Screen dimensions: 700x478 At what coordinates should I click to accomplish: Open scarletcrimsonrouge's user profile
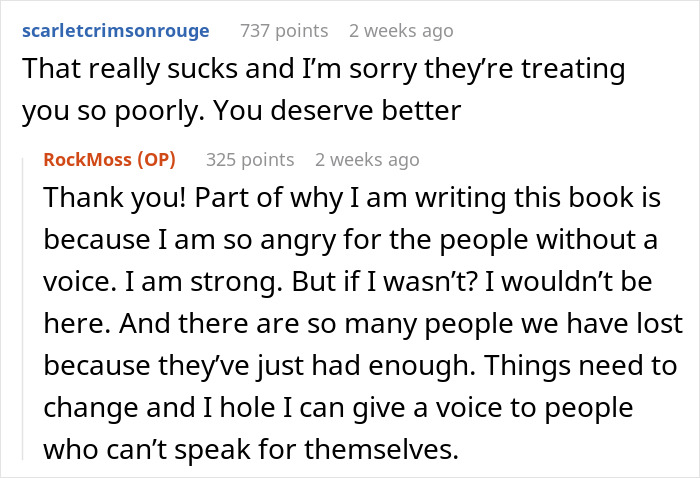click(x=116, y=31)
